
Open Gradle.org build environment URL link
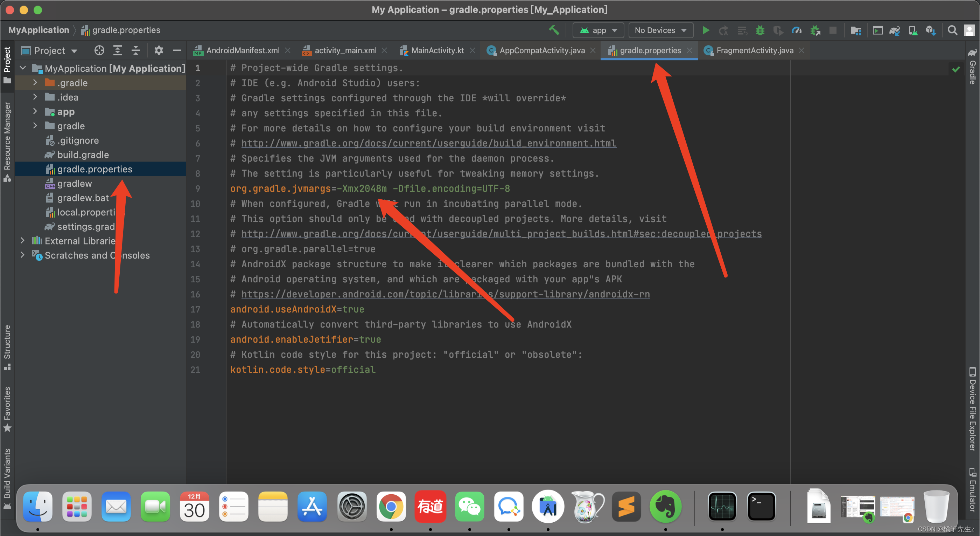428,143
